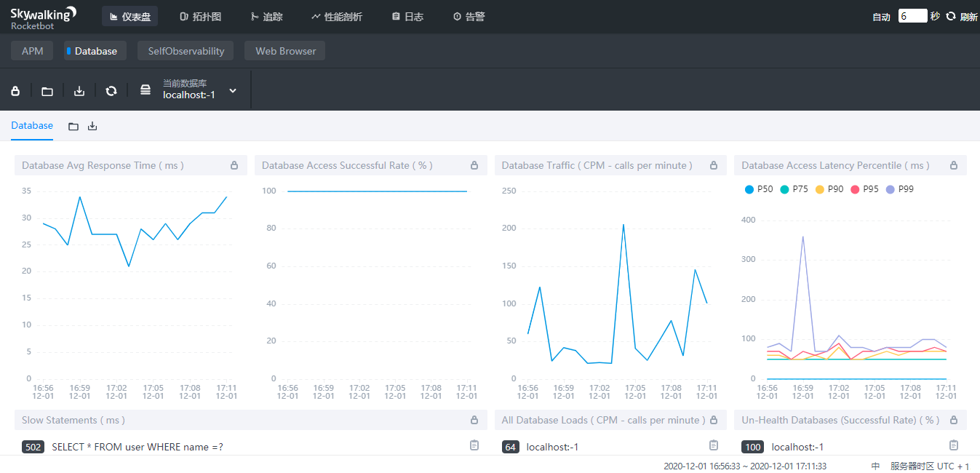980x473 pixels.
Task: Copy the slow statement via clipboard icon
Action: point(474,445)
